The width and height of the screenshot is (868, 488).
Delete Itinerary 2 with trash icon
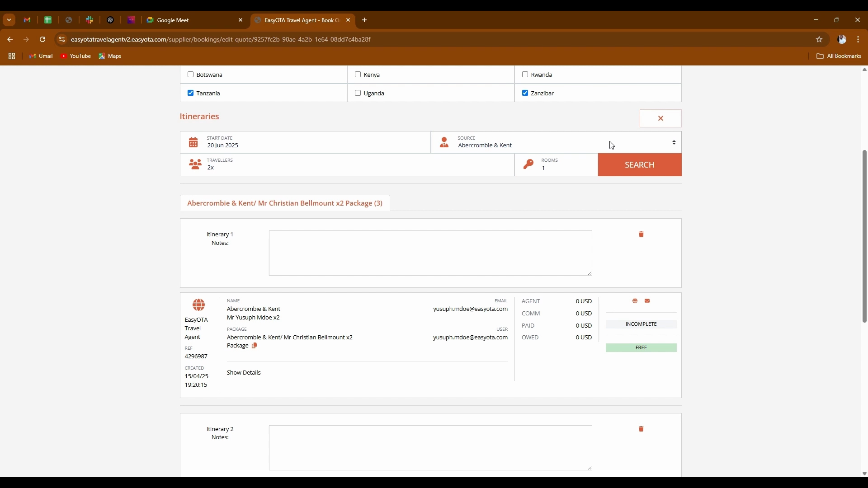pyautogui.click(x=641, y=429)
